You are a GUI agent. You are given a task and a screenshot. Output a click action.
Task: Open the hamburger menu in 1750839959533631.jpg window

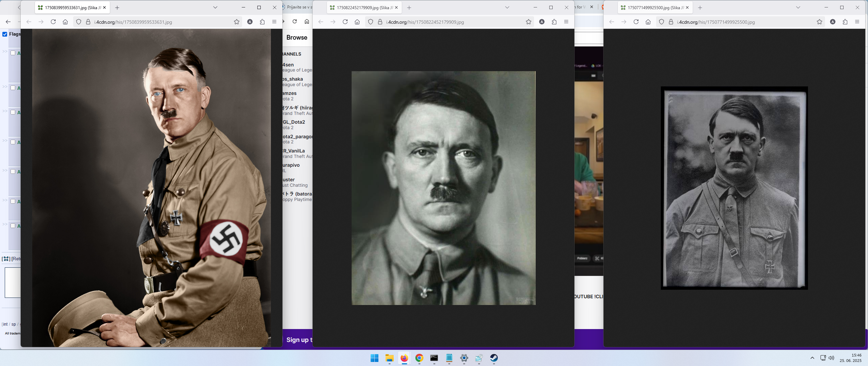274,22
